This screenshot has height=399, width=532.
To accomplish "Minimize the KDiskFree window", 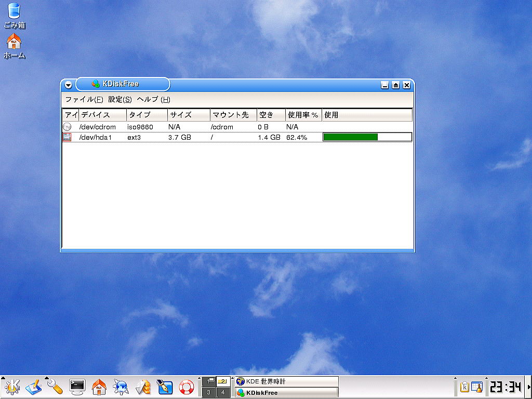I will 384,85.
